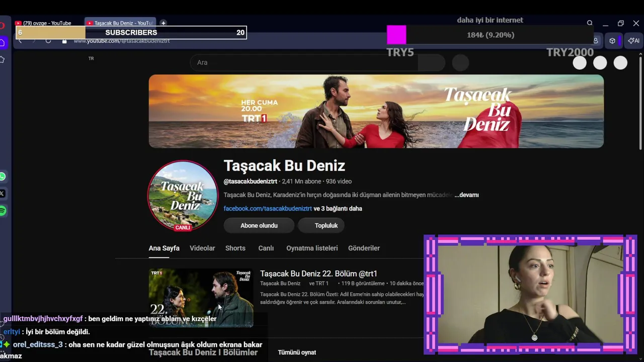Click the YouTube voice search microphone button

point(460,62)
